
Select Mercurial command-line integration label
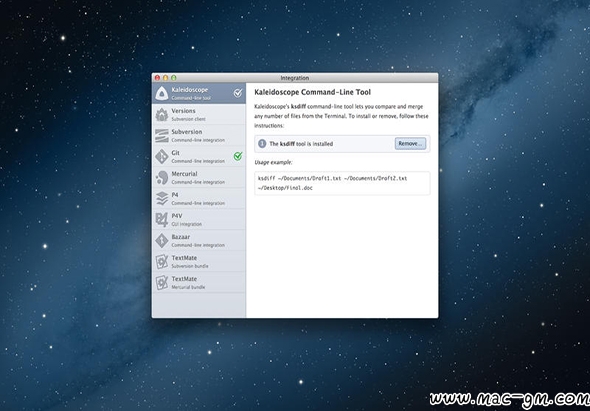point(198,178)
